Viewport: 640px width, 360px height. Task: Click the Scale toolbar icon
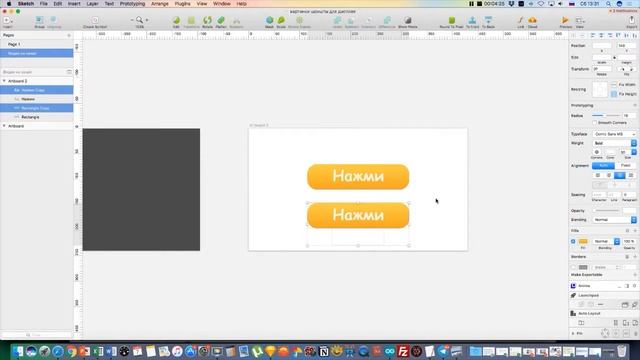(281, 21)
